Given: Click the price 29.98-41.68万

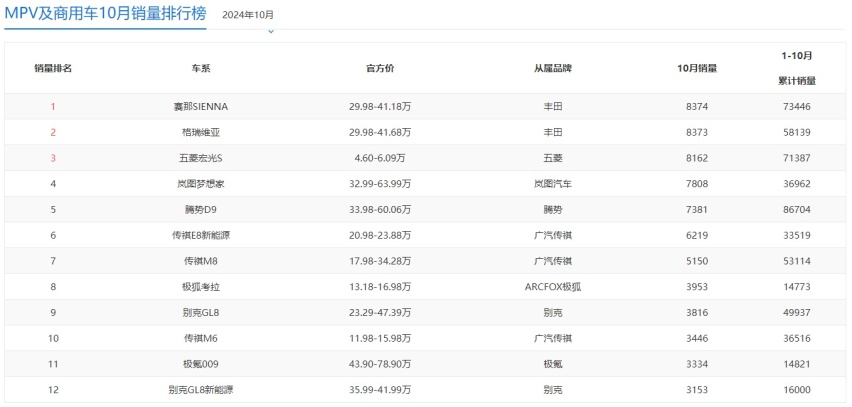Looking at the screenshot, I should click(x=380, y=133).
